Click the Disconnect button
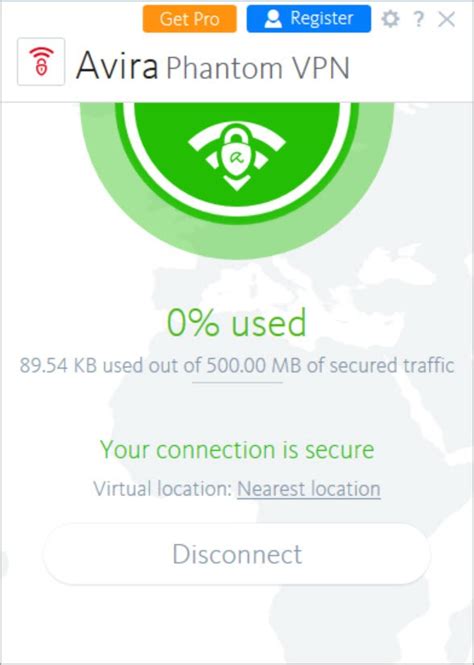 237,554
